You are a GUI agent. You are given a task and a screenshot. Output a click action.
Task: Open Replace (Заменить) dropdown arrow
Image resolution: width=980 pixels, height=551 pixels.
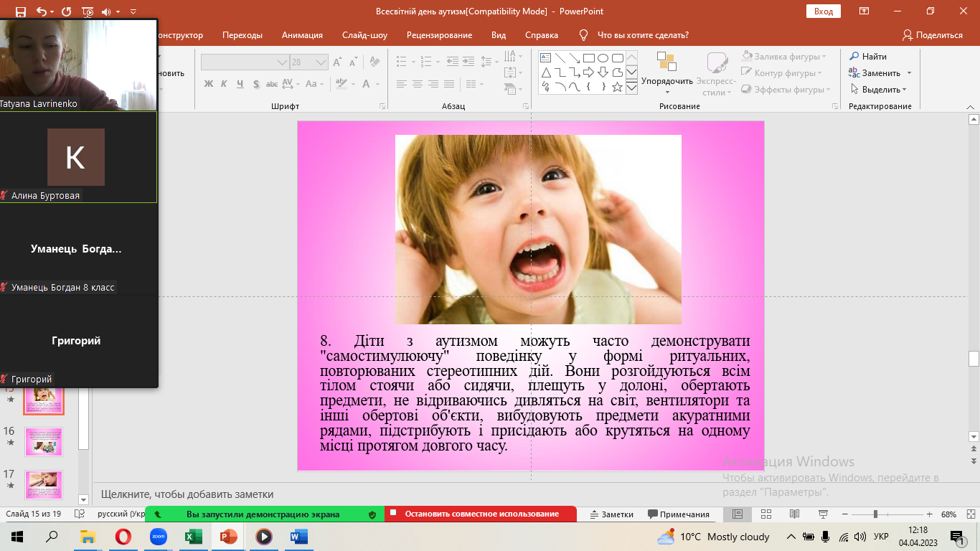909,73
